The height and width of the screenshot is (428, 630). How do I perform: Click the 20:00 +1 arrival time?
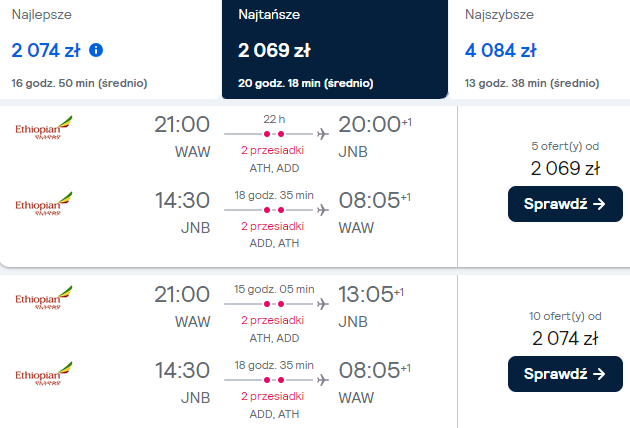[x=374, y=125]
